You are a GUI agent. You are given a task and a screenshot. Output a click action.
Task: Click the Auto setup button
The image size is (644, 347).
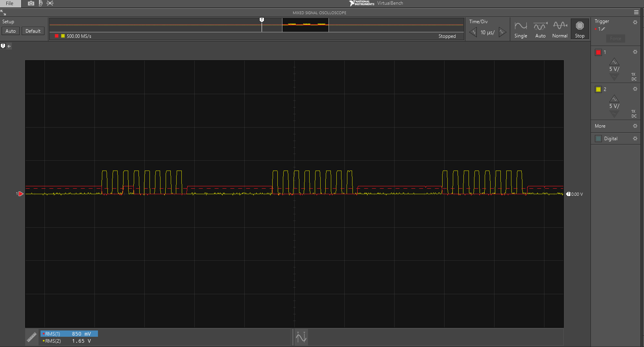pos(11,31)
